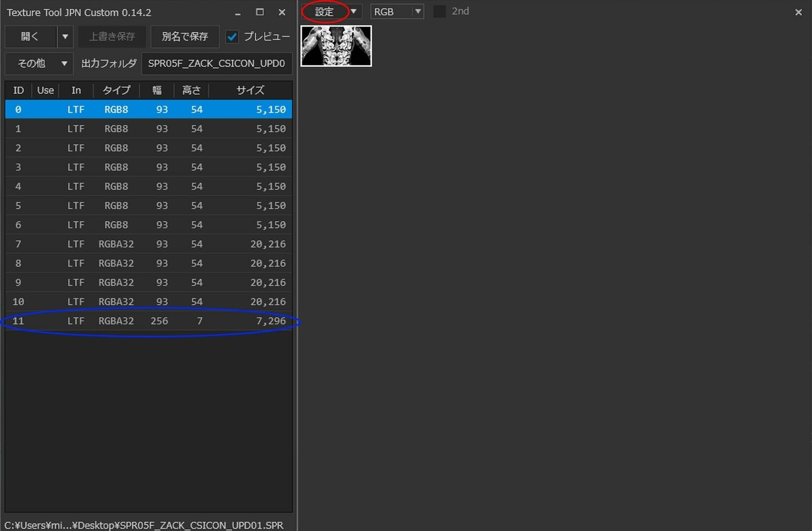
Task: Focus the 出力フォルダ path field
Action: 217,63
